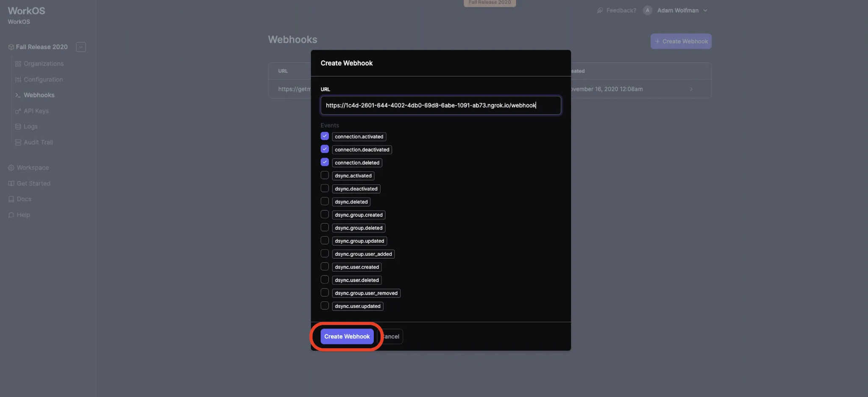This screenshot has width=868, height=397.
Task: Uncheck the connection.deleted event checkbox
Action: click(325, 162)
